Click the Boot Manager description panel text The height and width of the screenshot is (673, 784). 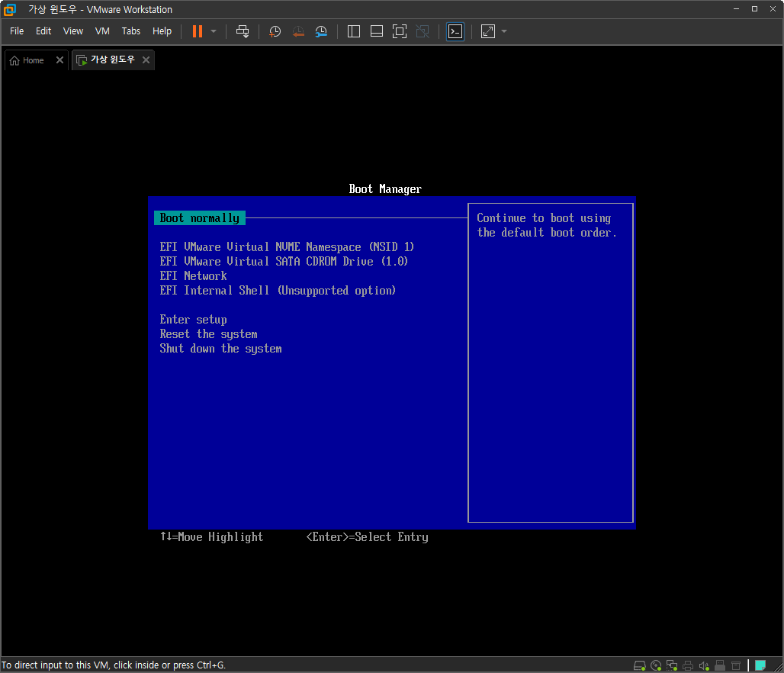547,225
